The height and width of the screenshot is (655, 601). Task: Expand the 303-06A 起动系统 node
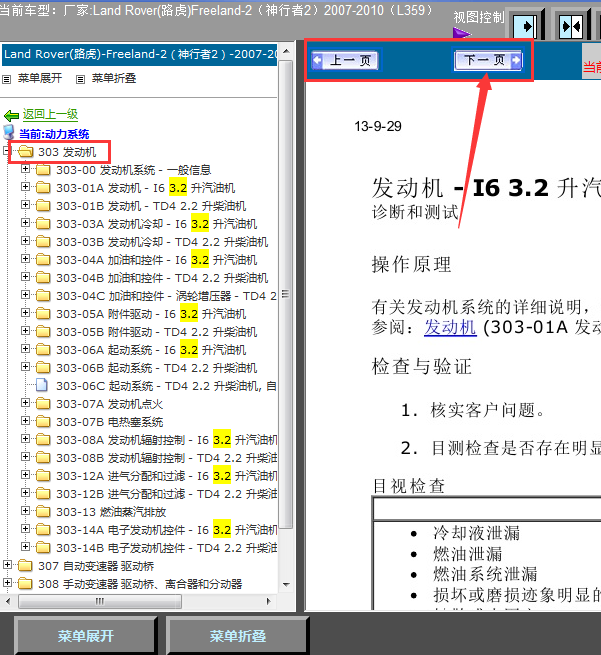click(25, 348)
